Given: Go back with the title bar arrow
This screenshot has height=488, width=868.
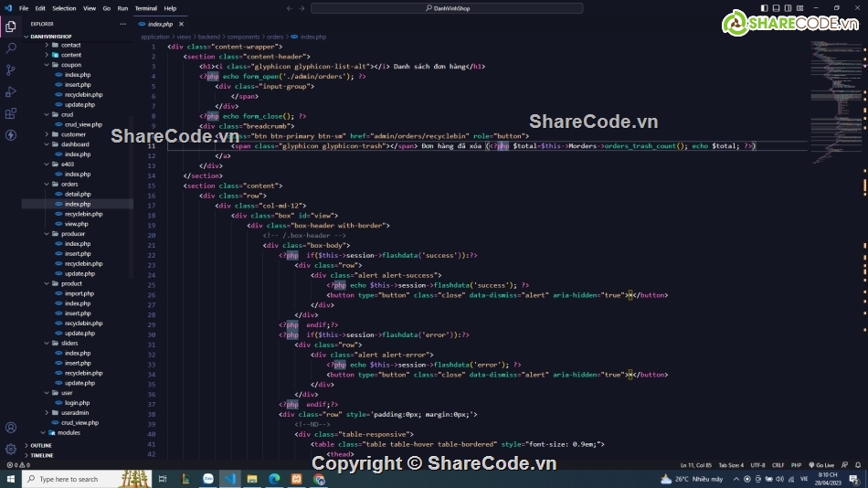Looking at the screenshot, I should click(x=290, y=8).
